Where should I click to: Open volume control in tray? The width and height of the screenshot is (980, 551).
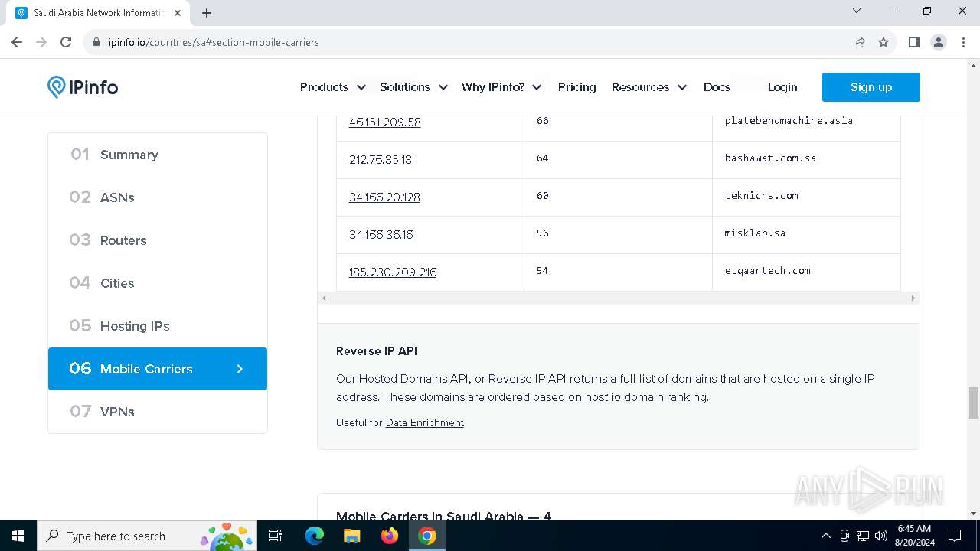click(880, 536)
